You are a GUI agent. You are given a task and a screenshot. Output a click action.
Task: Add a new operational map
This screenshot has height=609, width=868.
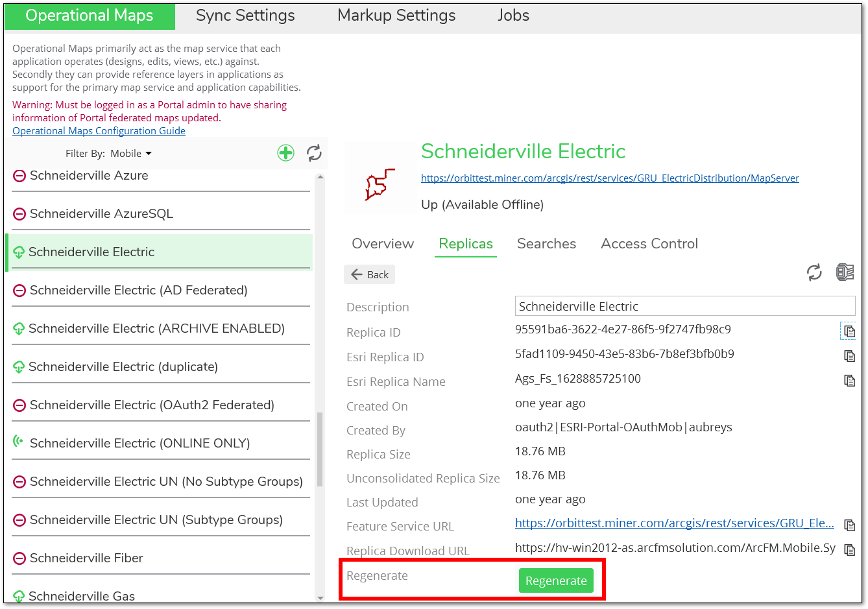coord(286,153)
